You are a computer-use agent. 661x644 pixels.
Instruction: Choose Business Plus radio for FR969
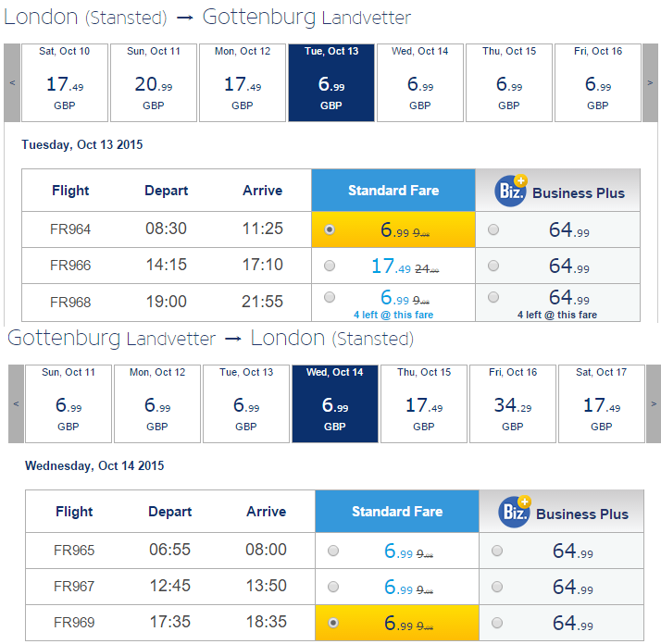click(x=497, y=623)
